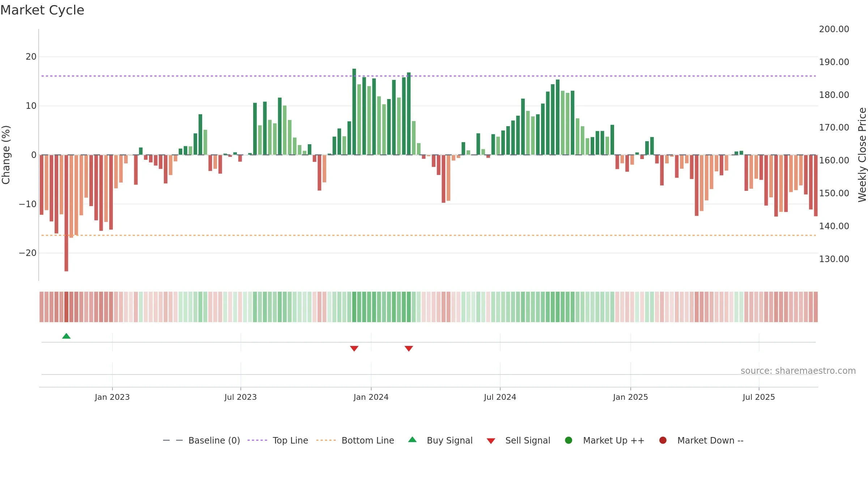Click the darkest red cell in the heatmap strip
Viewport: 868px width, 488px height.
coord(66,307)
